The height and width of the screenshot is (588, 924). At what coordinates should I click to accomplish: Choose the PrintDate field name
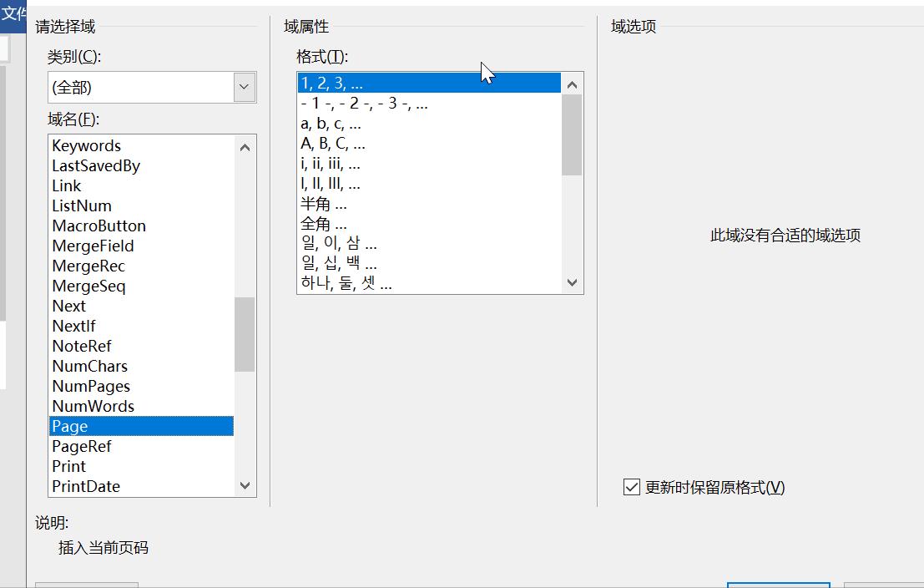tap(86, 486)
